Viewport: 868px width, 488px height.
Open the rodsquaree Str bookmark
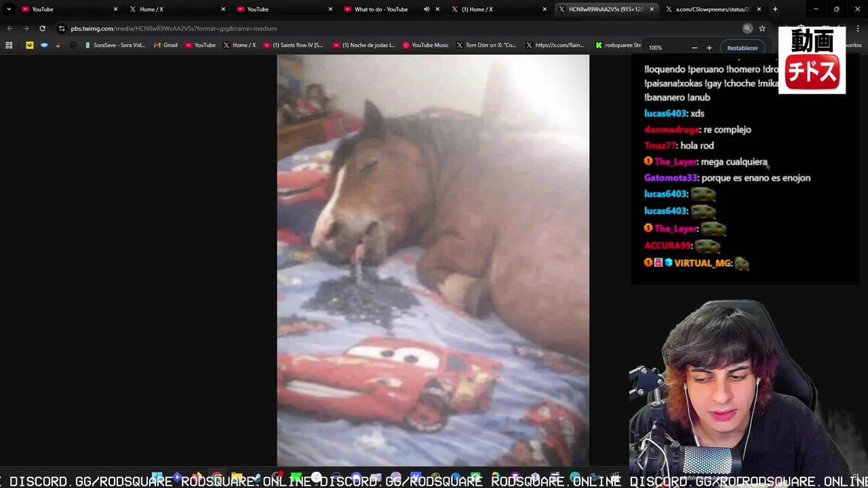click(618, 45)
